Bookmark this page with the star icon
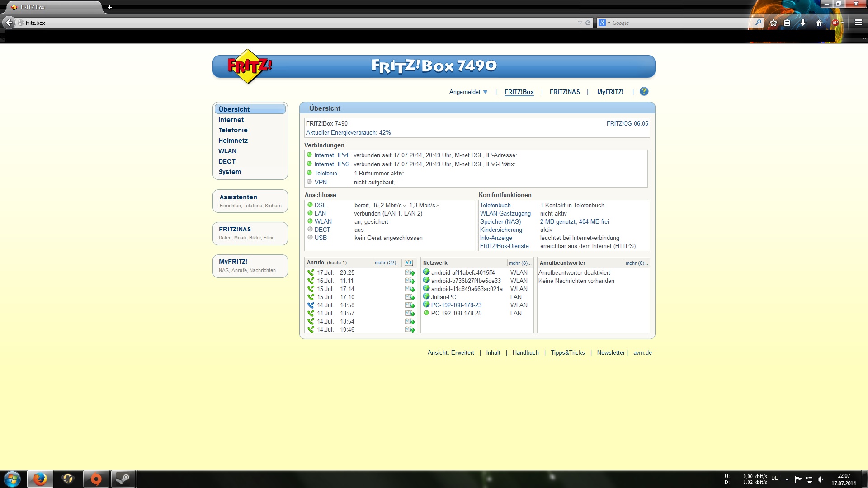This screenshot has width=868, height=488. click(x=774, y=23)
